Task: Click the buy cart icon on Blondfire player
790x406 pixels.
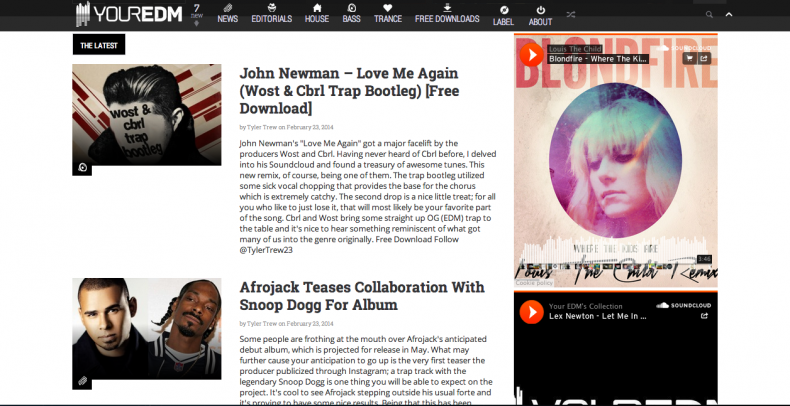Action: (692, 58)
